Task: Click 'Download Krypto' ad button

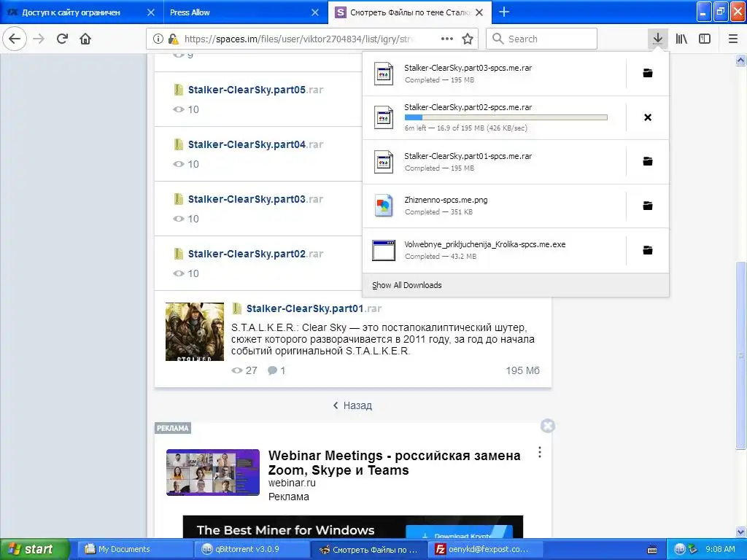Action: coord(460,533)
